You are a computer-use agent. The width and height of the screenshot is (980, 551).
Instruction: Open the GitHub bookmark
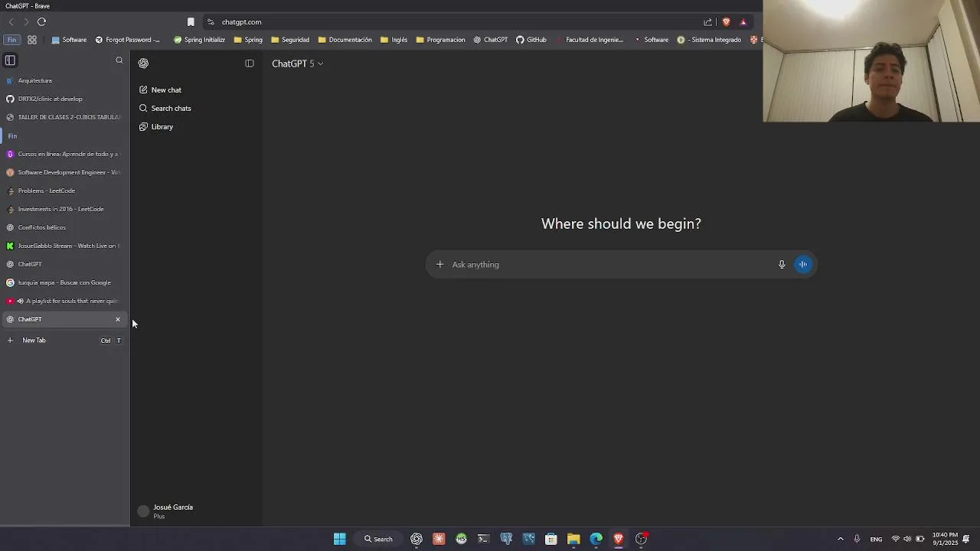[531, 40]
